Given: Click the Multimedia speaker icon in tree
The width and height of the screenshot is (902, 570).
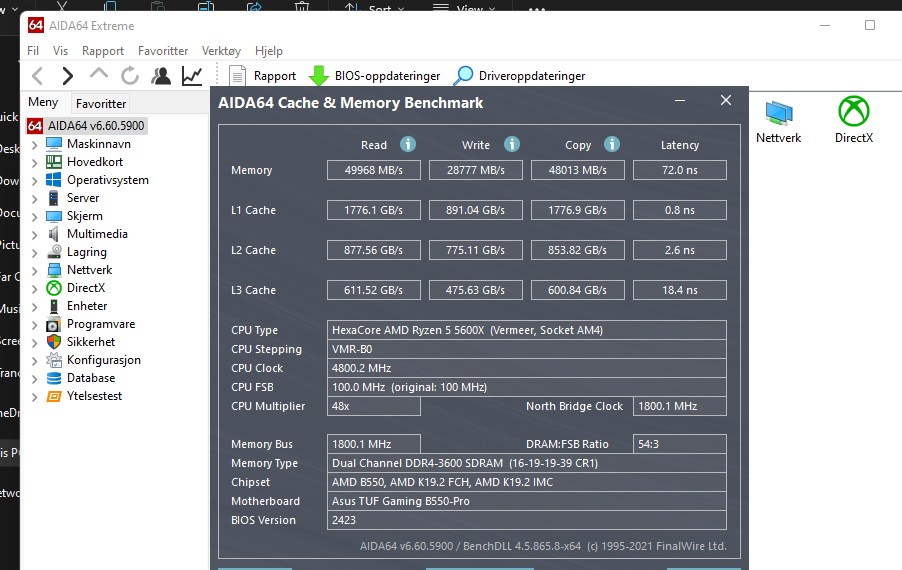Looking at the screenshot, I should [x=53, y=234].
